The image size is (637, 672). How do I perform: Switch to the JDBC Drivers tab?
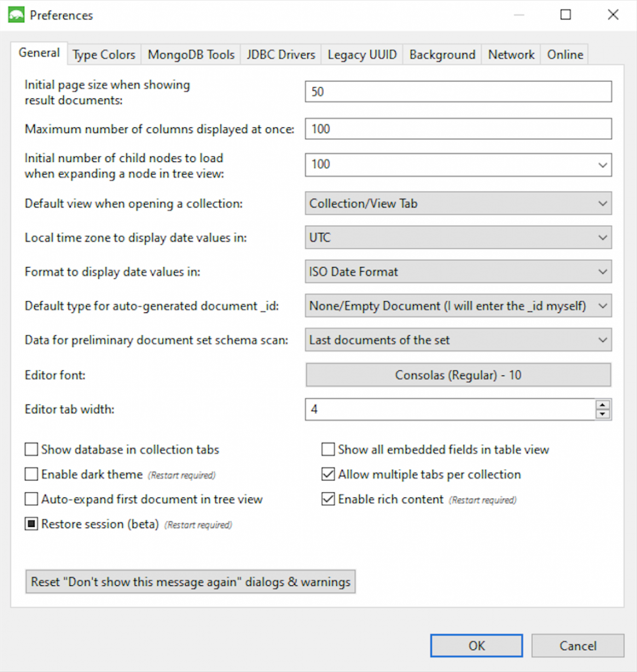coord(281,54)
